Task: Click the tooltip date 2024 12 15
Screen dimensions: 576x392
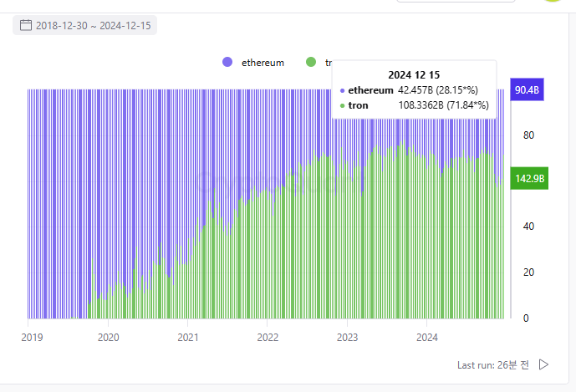Action: pos(414,75)
